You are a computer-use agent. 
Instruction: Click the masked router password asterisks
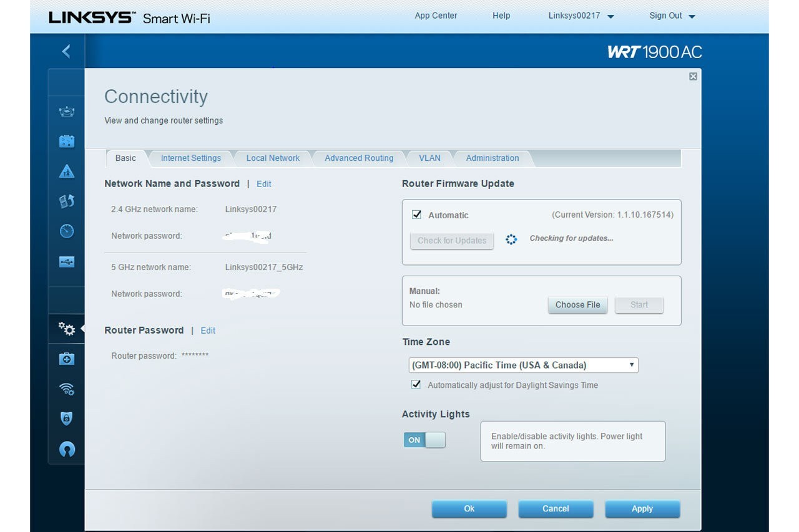195,355
